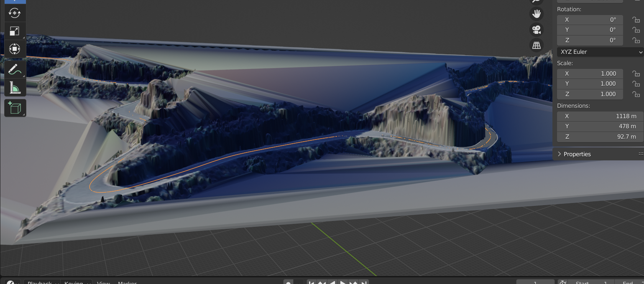This screenshot has height=284, width=644.
Task: Toggle the auto keying record button
Action: [x=288, y=282]
